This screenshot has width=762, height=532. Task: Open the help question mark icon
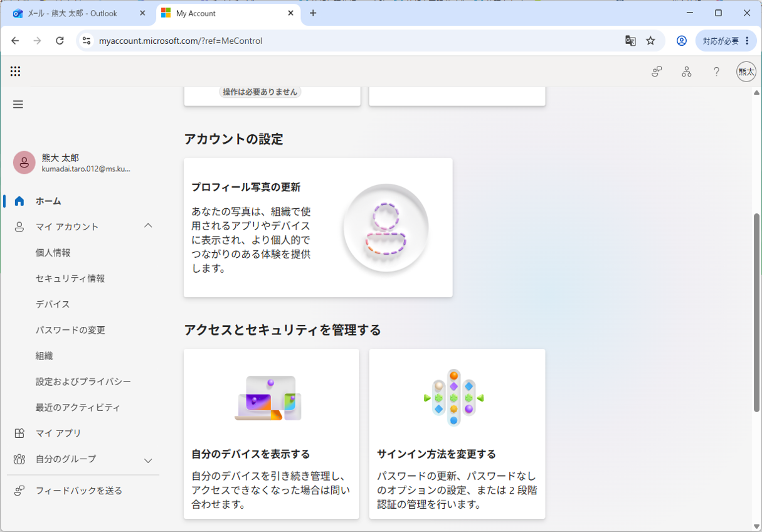tap(716, 72)
